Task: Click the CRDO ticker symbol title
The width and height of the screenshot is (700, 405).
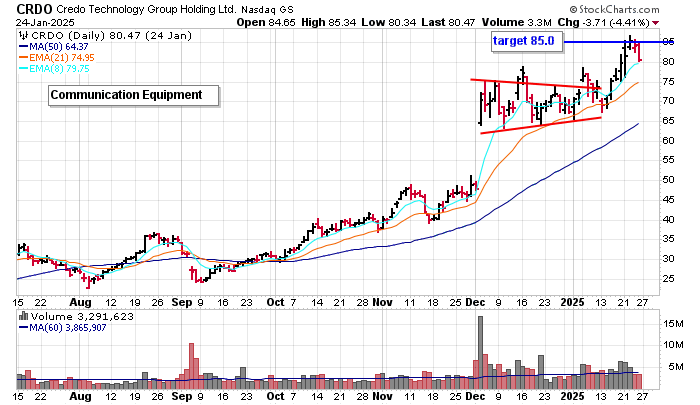Action: [34, 9]
